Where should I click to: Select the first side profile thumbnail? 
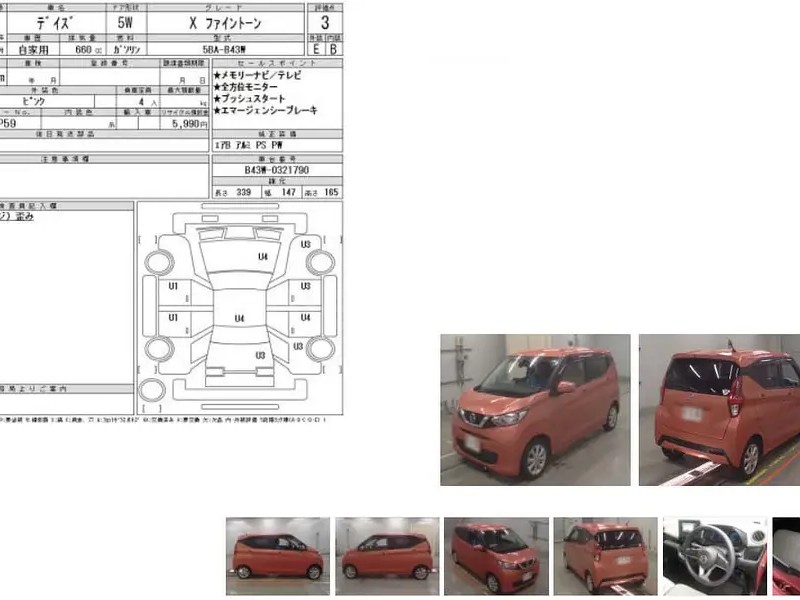tap(277, 548)
